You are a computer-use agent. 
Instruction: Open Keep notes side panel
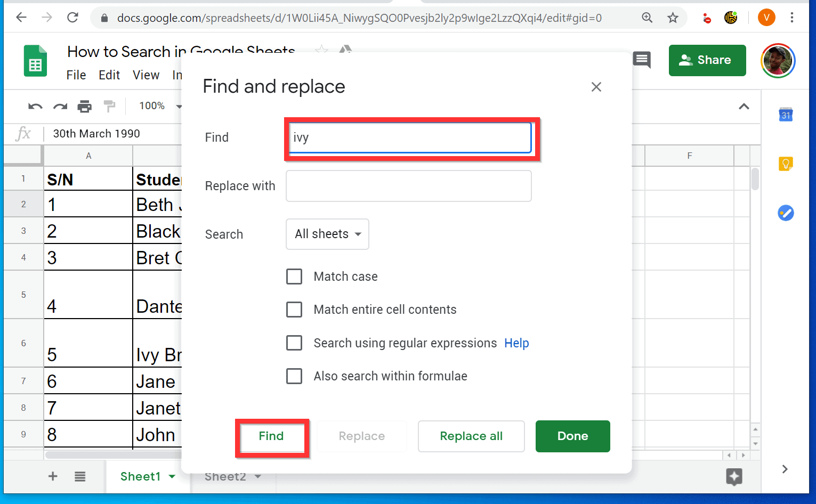[x=786, y=164]
